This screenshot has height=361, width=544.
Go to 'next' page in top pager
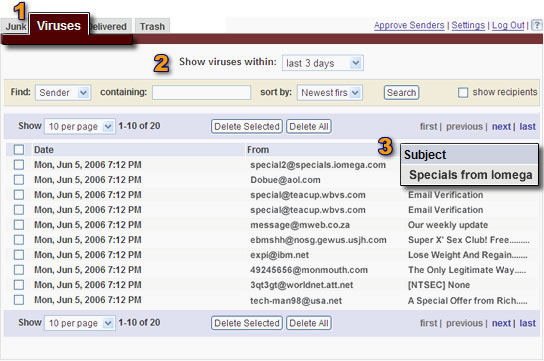(501, 127)
